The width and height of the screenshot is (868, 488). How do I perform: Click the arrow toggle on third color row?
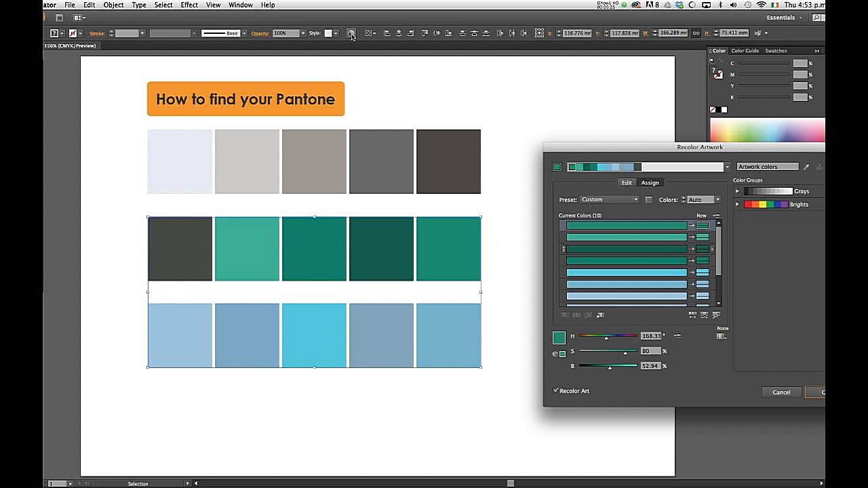[692, 249]
